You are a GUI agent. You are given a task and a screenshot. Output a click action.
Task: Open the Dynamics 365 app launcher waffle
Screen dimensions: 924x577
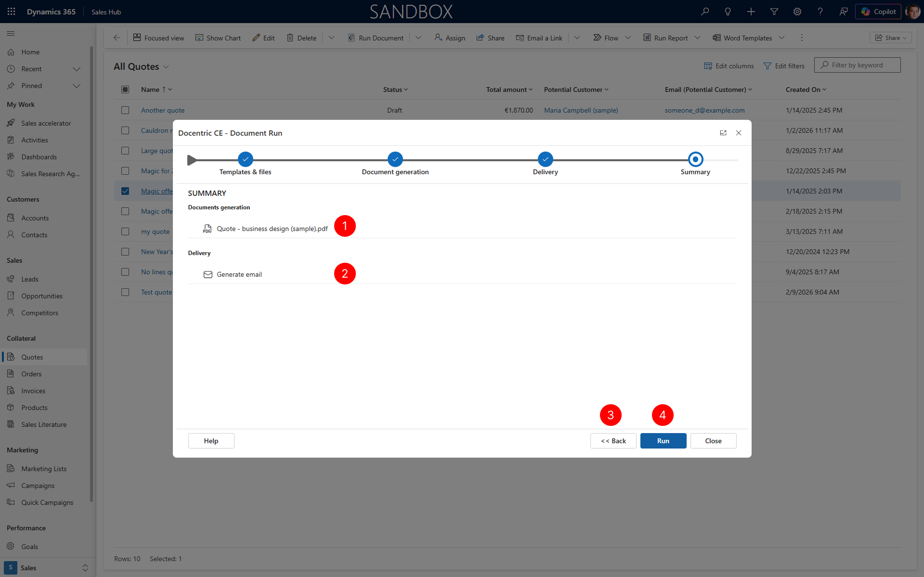(11, 12)
